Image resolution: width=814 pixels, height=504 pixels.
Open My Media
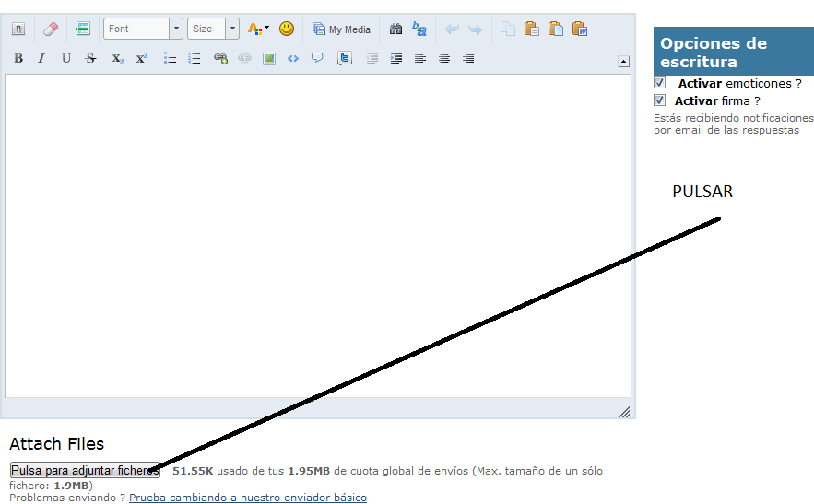coord(341,29)
